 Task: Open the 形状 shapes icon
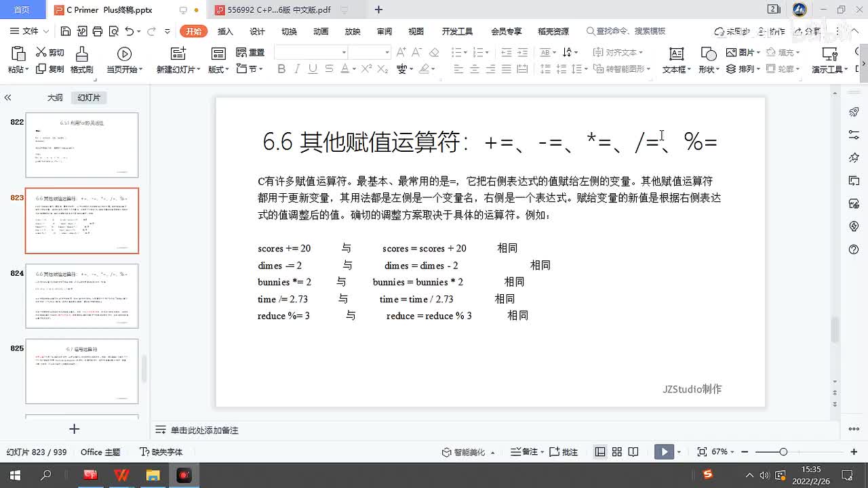tap(708, 54)
